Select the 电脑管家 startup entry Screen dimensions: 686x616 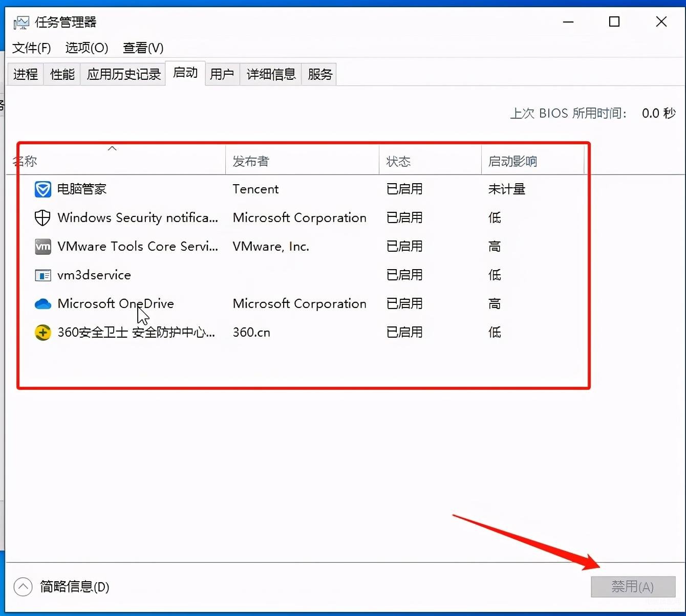pyautogui.click(x=82, y=189)
